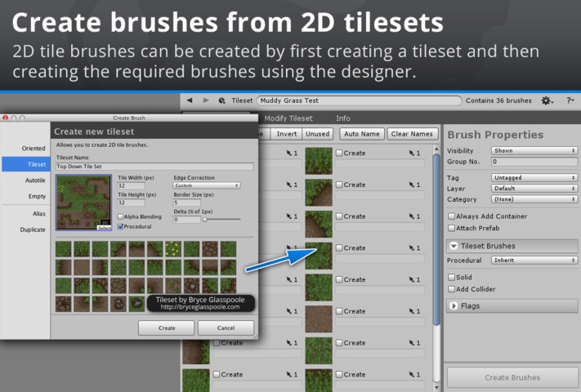Image resolution: width=581 pixels, height=392 pixels.
Task: Click the magnifier icon left of the Tileset label
Action: coord(221,100)
